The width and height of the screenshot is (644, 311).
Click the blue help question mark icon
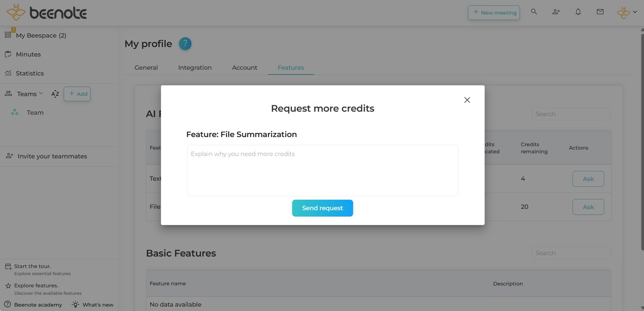click(x=185, y=44)
